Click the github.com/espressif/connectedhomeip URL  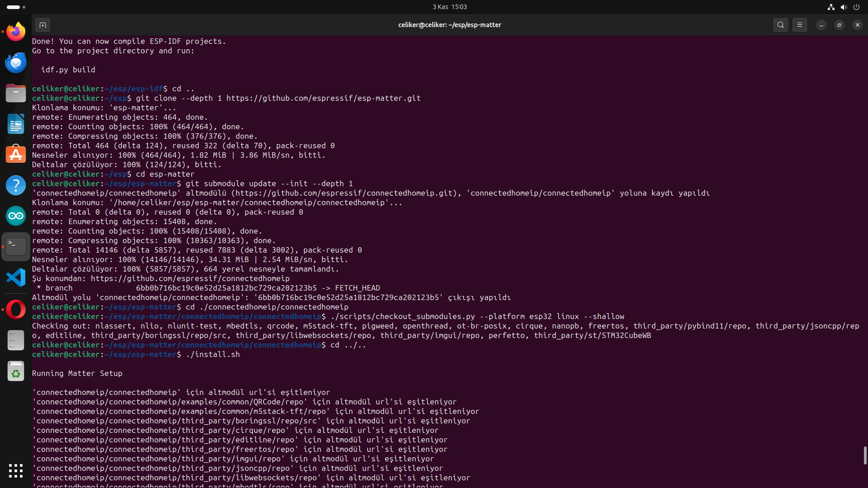190,278
